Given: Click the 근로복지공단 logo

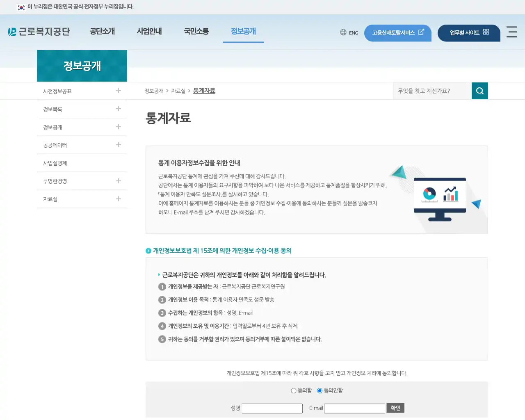Looking at the screenshot, I should pyautogui.click(x=39, y=31).
